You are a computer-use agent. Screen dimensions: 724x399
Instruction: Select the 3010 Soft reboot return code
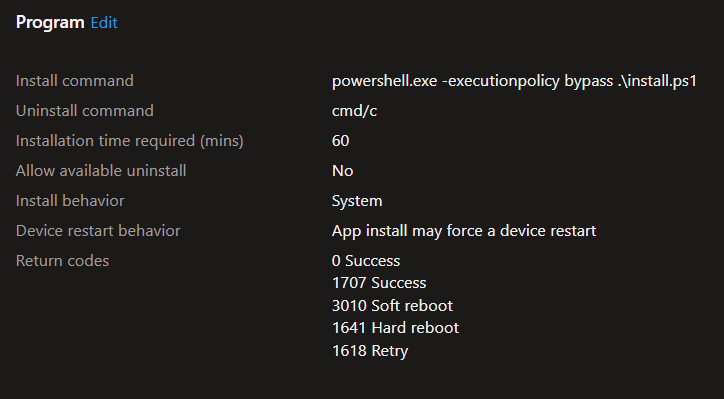[x=392, y=306]
